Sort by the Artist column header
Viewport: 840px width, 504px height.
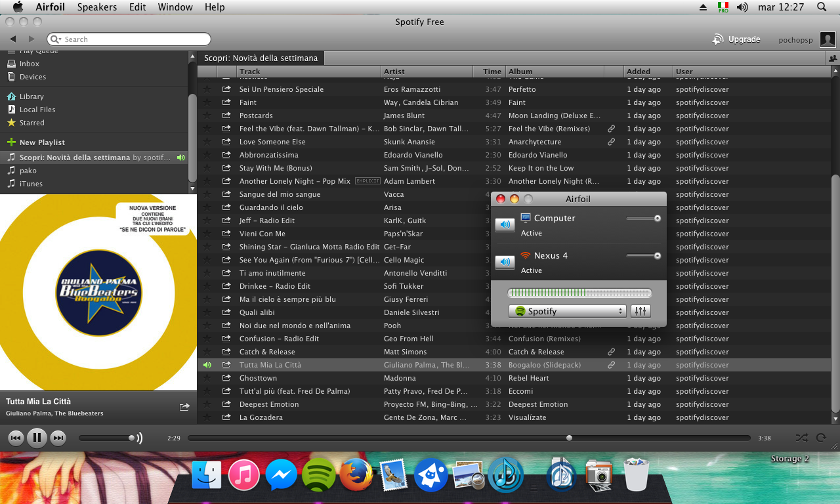pos(427,72)
